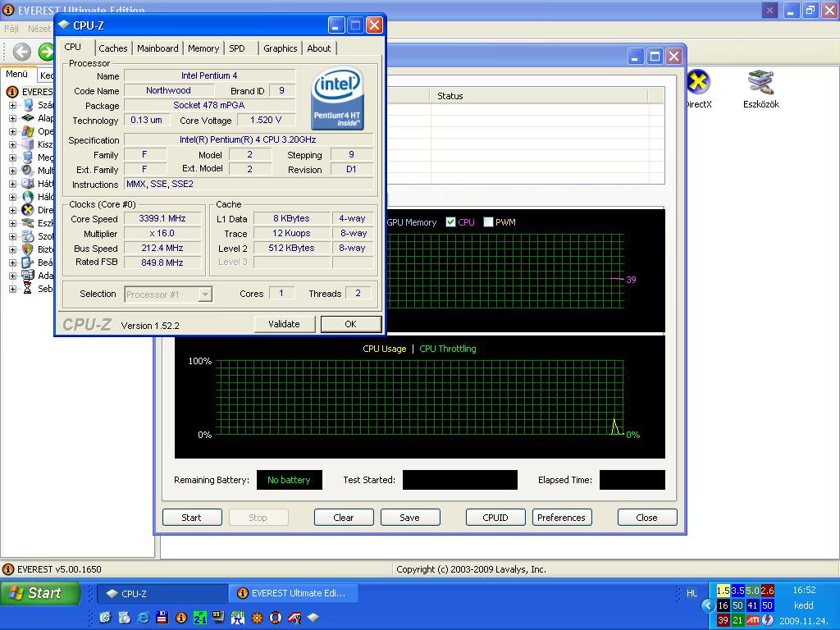Show hidden tray icons with the chevron arrow
840x630 pixels.
(x=708, y=605)
